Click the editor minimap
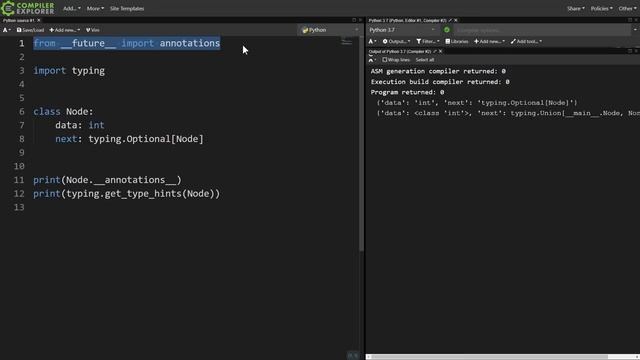640x360 pixels. 346,42
